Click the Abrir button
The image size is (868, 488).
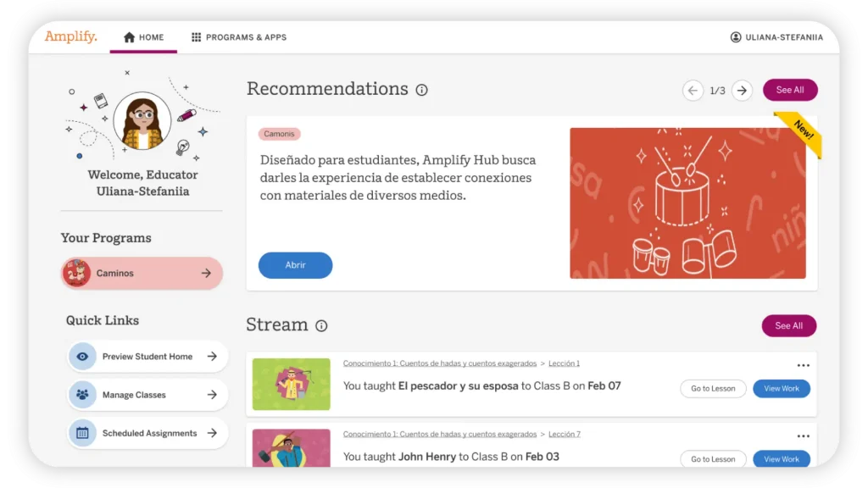pyautogui.click(x=295, y=265)
